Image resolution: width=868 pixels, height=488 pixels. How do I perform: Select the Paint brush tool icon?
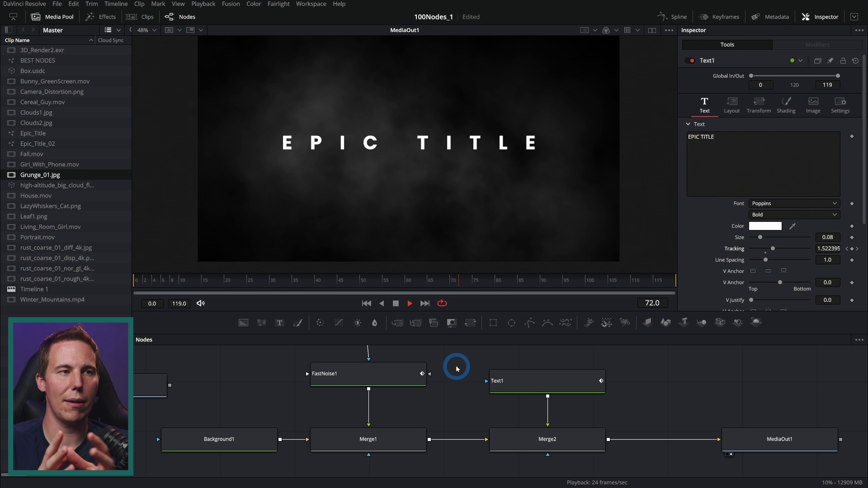coord(298,323)
